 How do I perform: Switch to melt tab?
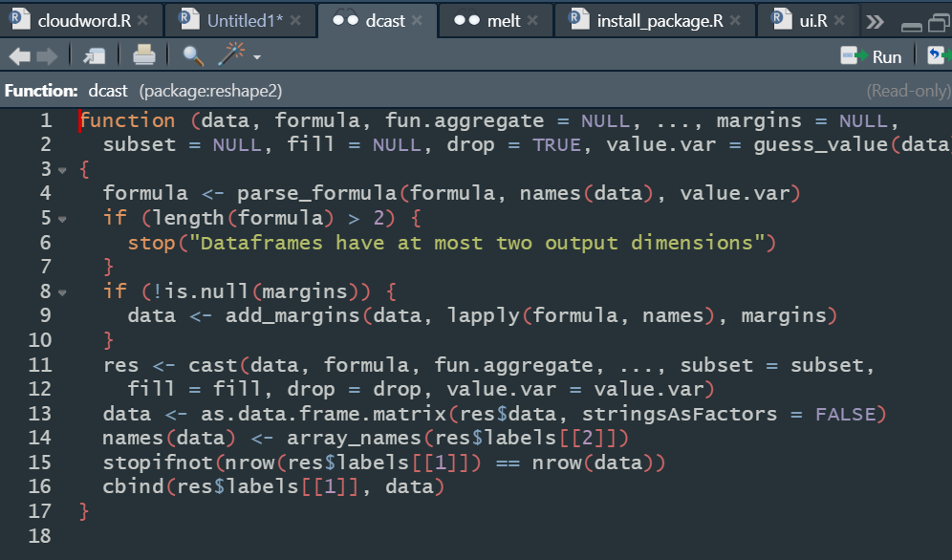point(504,21)
